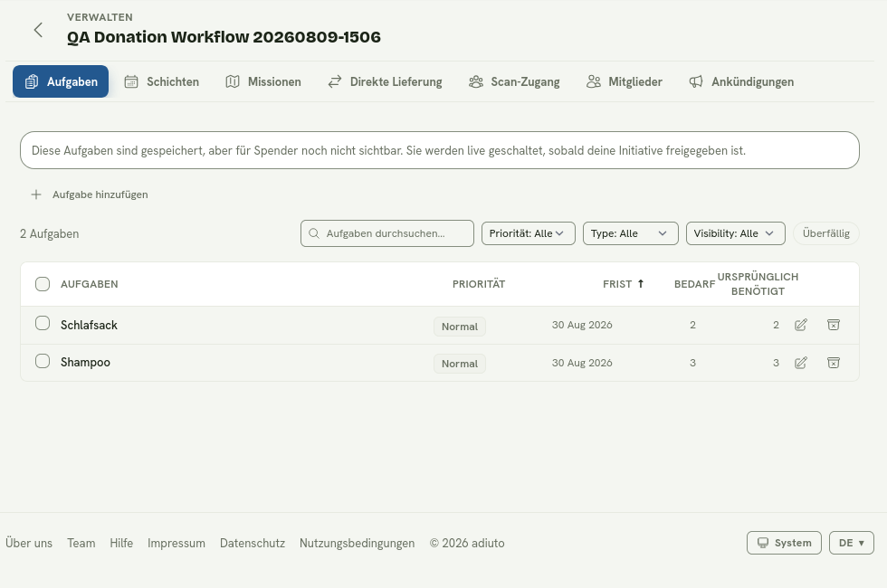
Task: Check the Schlafsack row checkbox
Action: (43, 323)
